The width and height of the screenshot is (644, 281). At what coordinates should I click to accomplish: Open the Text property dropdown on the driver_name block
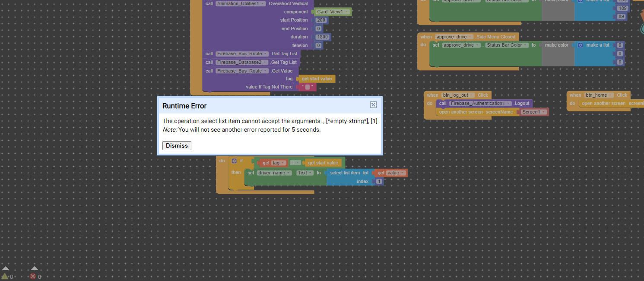[309, 172]
